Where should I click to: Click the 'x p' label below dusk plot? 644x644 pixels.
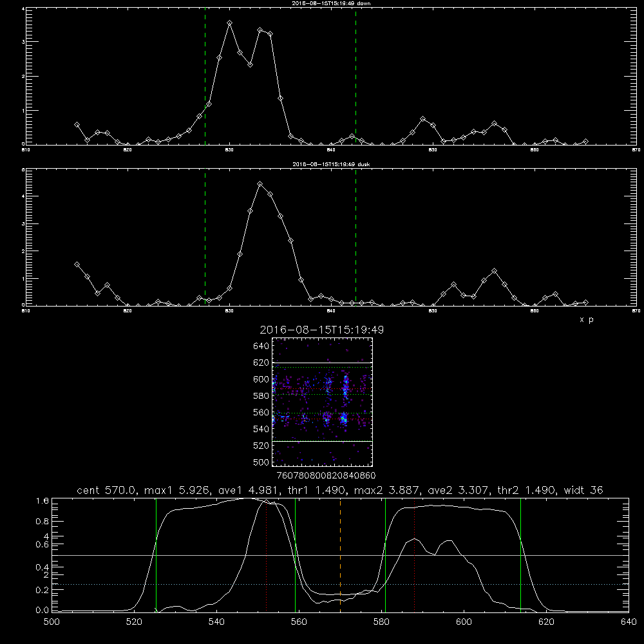pyautogui.click(x=586, y=319)
